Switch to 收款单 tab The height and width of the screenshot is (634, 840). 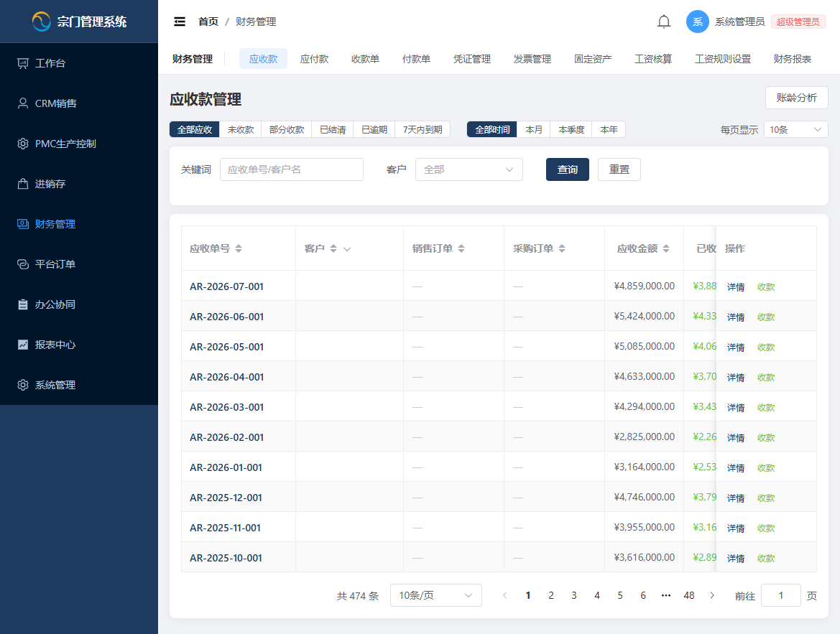(365, 59)
